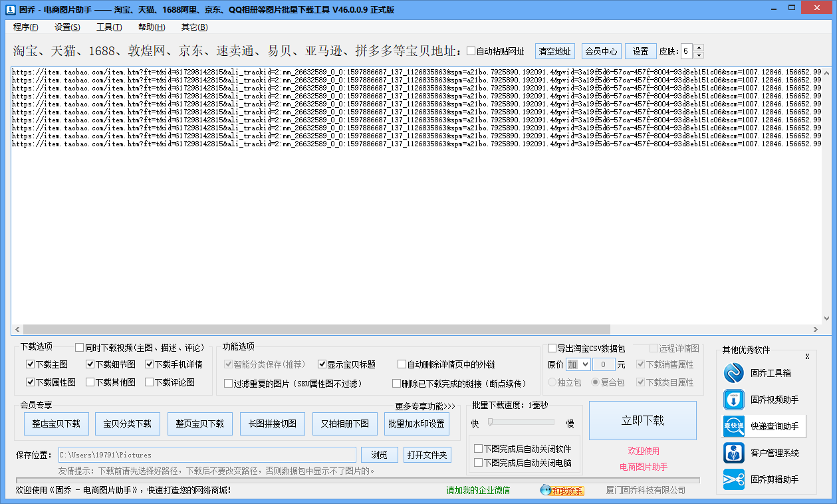The height and width of the screenshot is (504, 837).
Task: Open the 帮助(H) menu
Action: (x=152, y=27)
